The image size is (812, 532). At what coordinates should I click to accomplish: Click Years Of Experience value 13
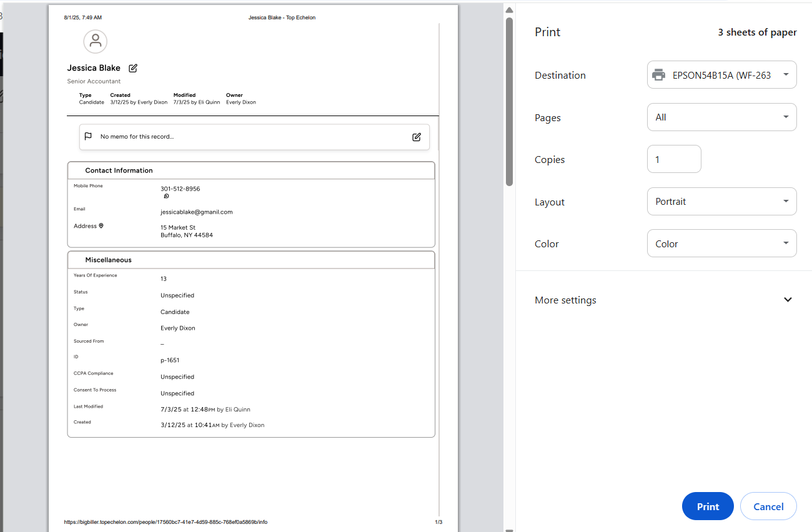click(164, 279)
